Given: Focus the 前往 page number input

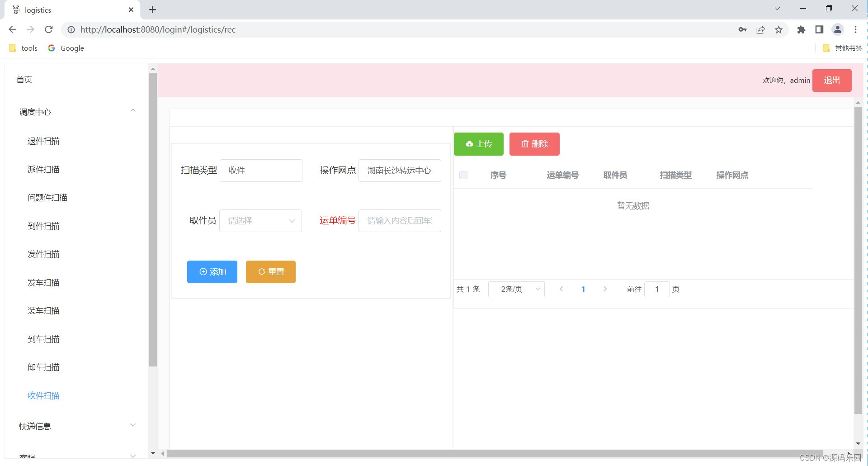Looking at the screenshot, I should (x=657, y=289).
